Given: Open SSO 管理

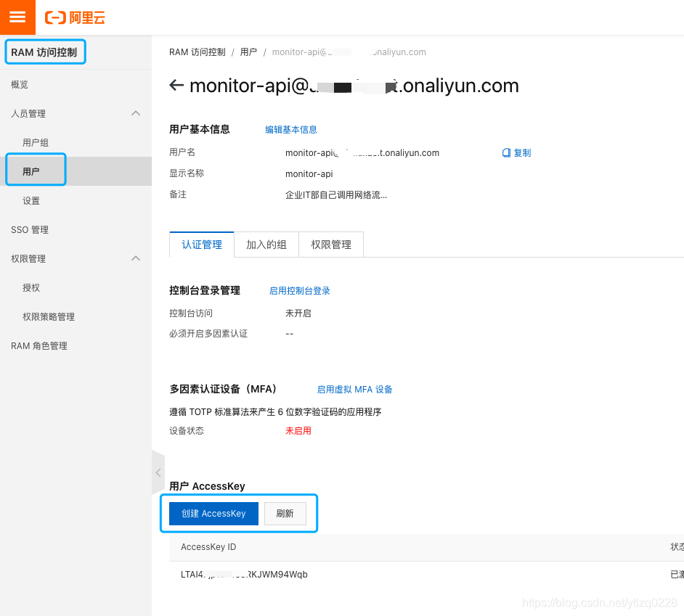Looking at the screenshot, I should [30, 230].
